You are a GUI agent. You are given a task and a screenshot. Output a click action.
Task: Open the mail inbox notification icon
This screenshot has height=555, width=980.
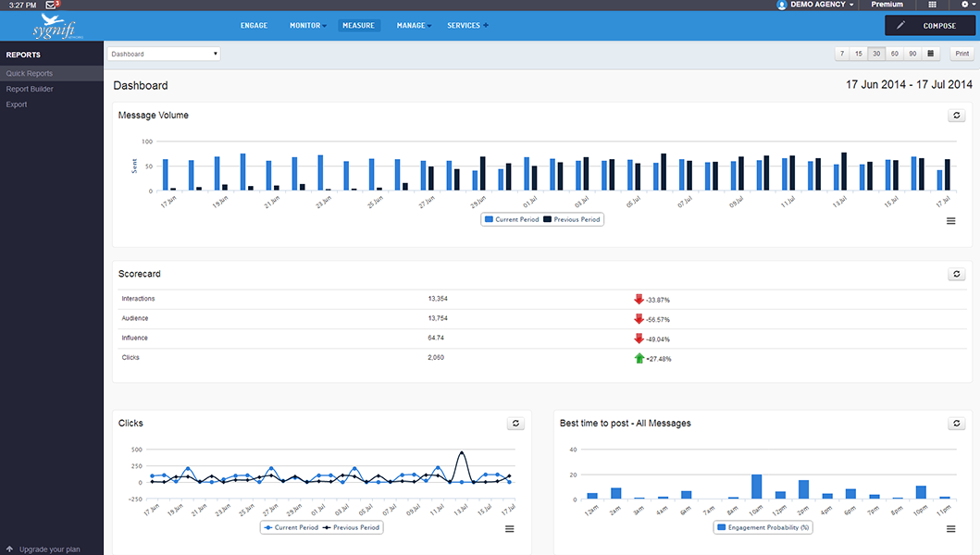[x=52, y=5]
